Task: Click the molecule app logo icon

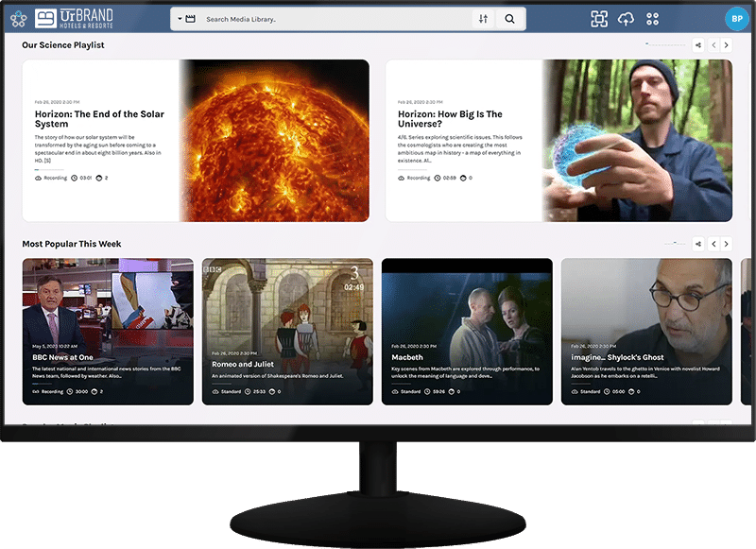Action: pos(19,19)
